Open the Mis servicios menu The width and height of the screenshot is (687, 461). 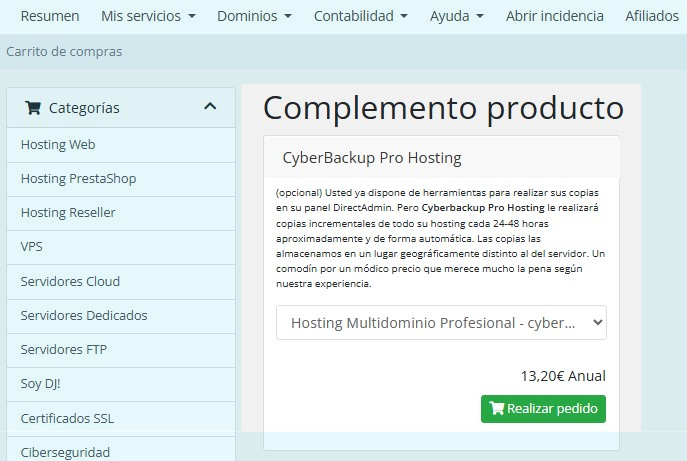[148, 16]
